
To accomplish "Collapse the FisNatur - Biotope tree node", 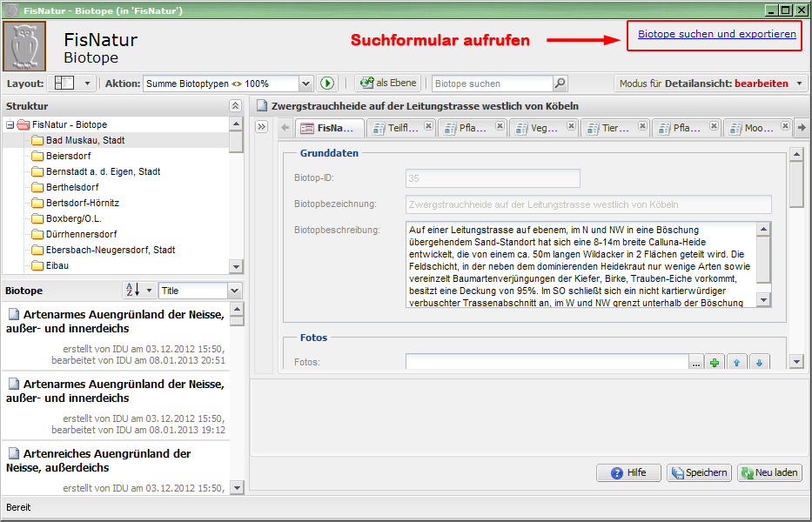I will point(10,124).
